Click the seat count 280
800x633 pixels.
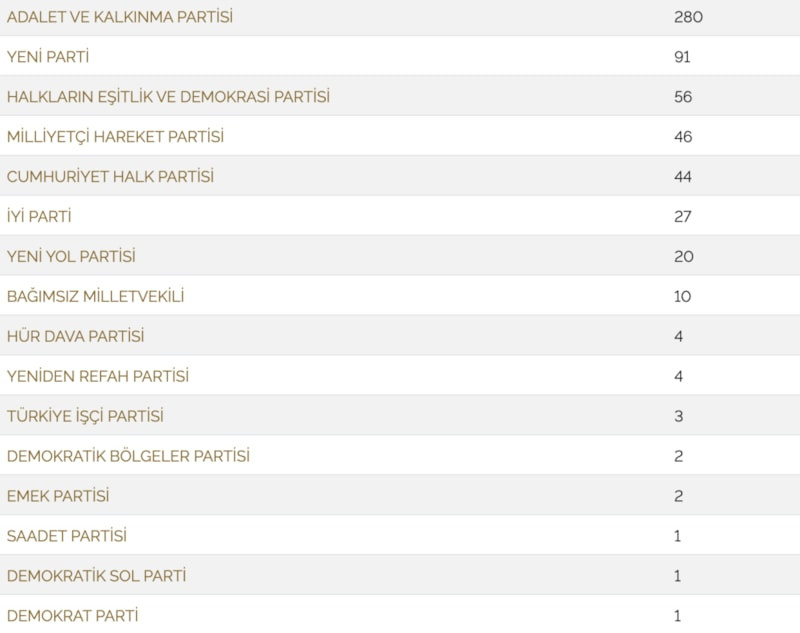click(x=688, y=17)
